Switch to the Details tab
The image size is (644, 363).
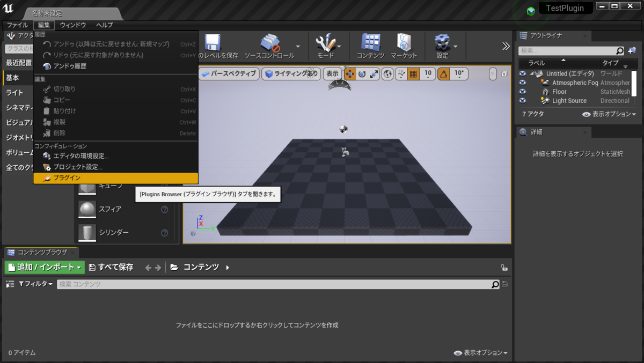(x=553, y=132)
